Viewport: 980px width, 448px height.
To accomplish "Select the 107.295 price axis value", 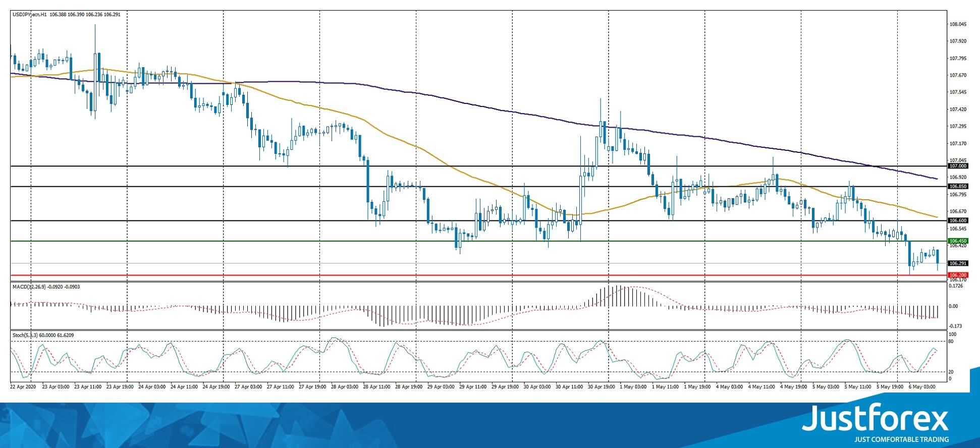I will pyautogui.click(x=958, y=127).
